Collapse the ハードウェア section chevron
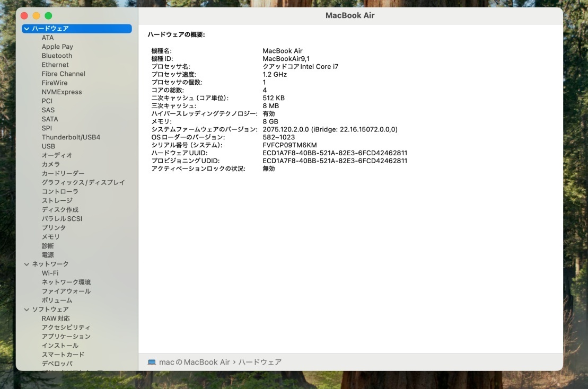Screen dimensions: 588x389 pyautogui.click(x=27, y=29)
